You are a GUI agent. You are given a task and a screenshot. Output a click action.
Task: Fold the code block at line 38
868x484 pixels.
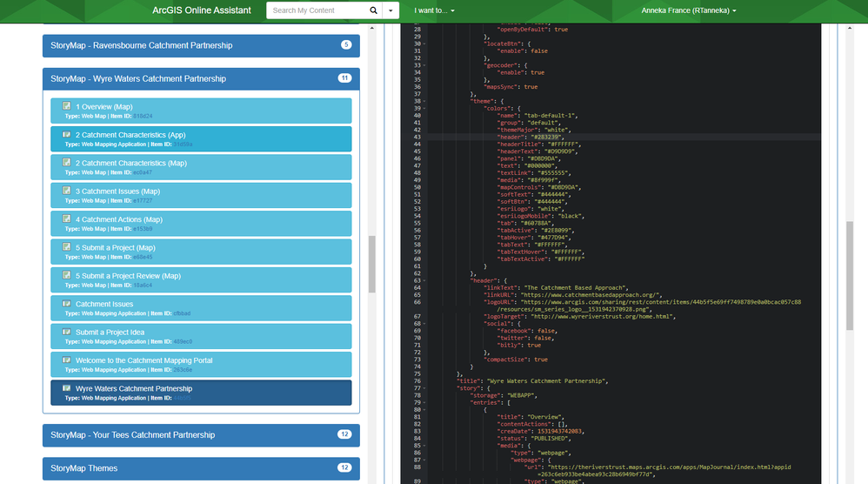(424, 101)
